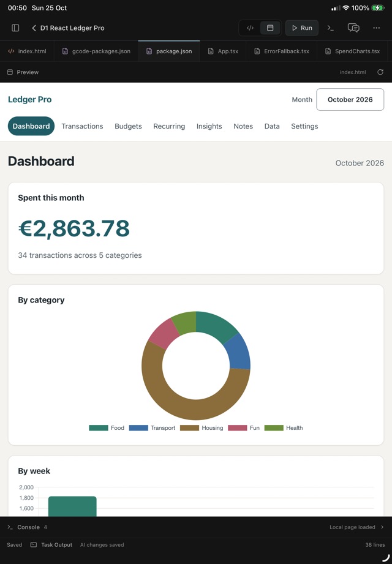Click the Preview label

pos(28,72)
